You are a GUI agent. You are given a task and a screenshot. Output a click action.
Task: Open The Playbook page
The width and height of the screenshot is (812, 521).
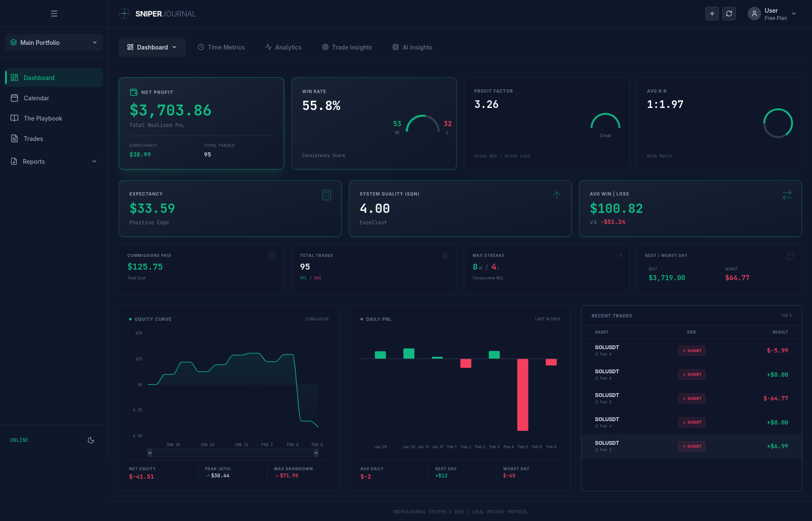pos(54,118)
